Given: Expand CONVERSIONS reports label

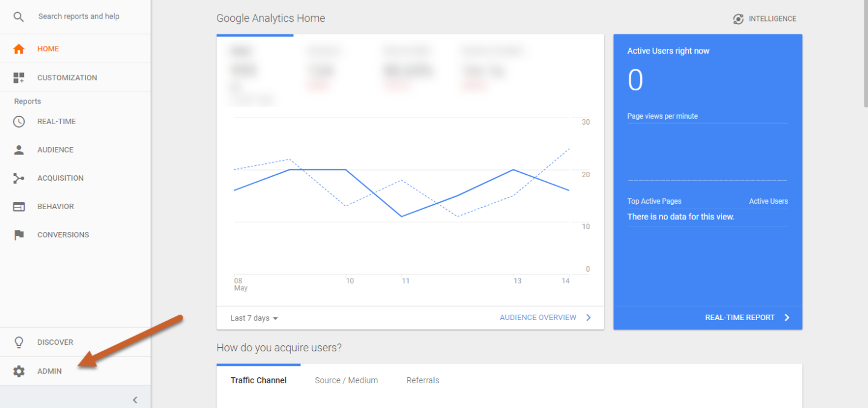Looking at the screenshot, I should [63, 235].
